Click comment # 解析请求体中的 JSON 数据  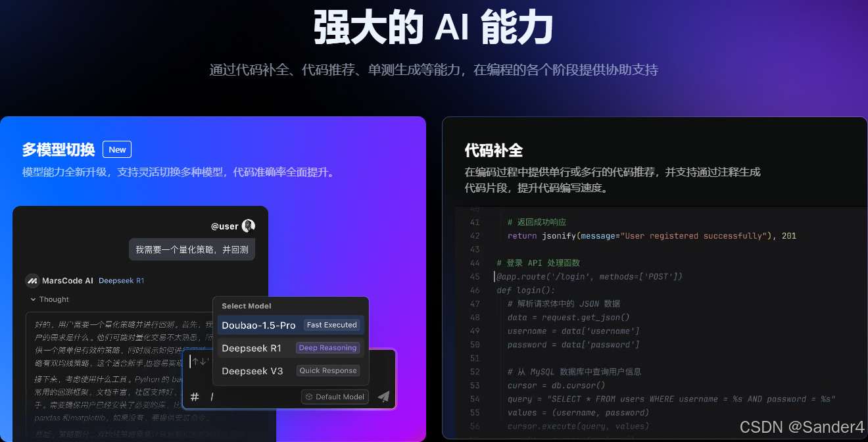point(564,304)
